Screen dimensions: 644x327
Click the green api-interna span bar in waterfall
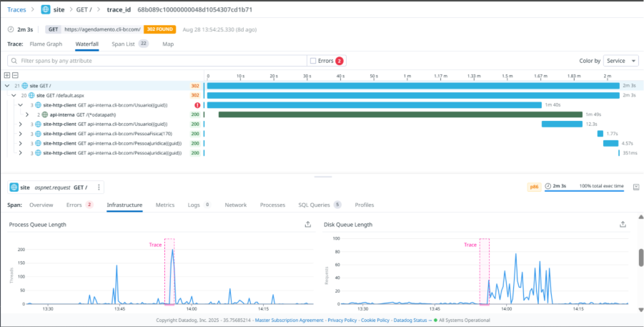[400, 114]
